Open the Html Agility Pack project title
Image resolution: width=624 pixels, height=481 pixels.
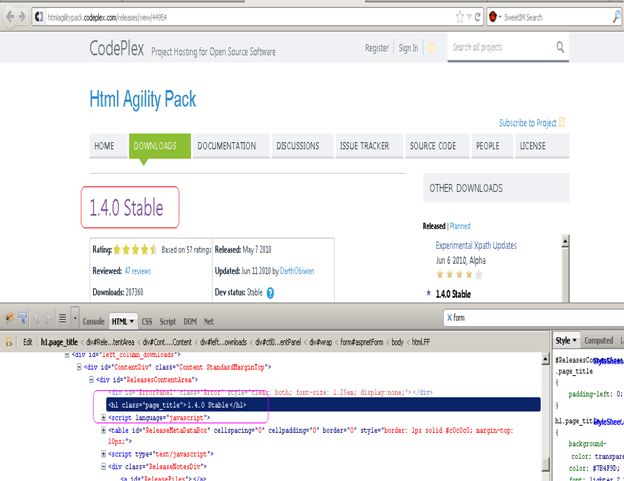point(142,99)
